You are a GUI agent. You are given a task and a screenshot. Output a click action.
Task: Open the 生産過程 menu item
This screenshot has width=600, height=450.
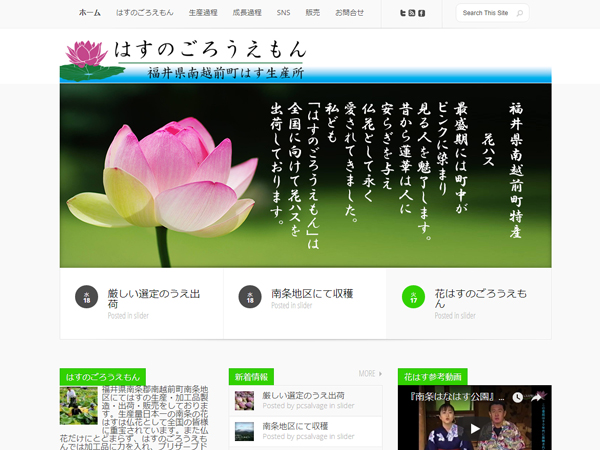[x=203, y=13]
